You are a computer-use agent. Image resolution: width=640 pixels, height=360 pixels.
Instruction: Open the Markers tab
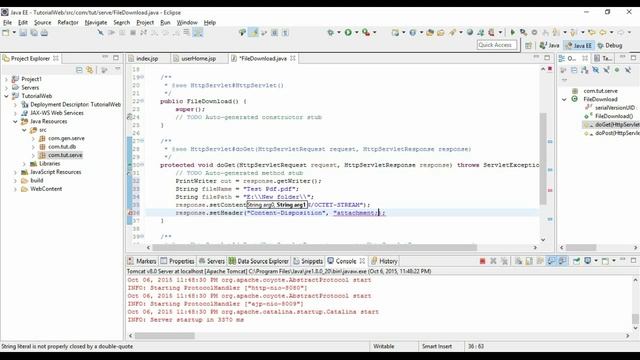(x=142, y=261)
